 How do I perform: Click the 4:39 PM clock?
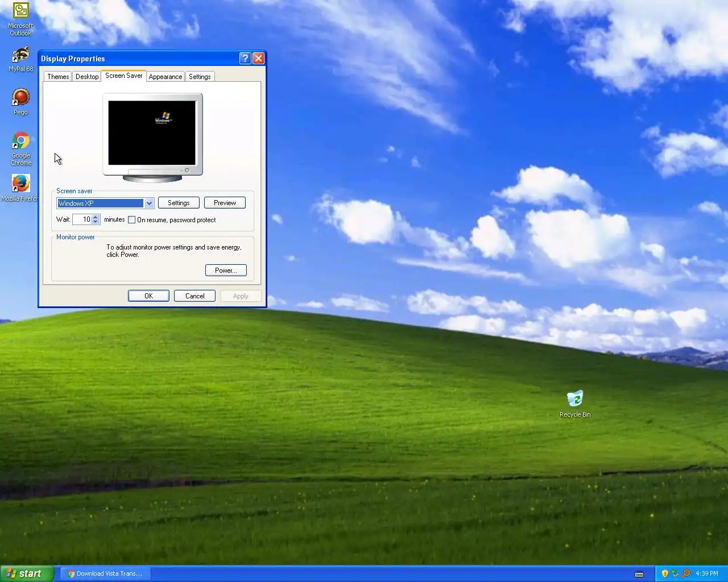click(x=707, y=573)
